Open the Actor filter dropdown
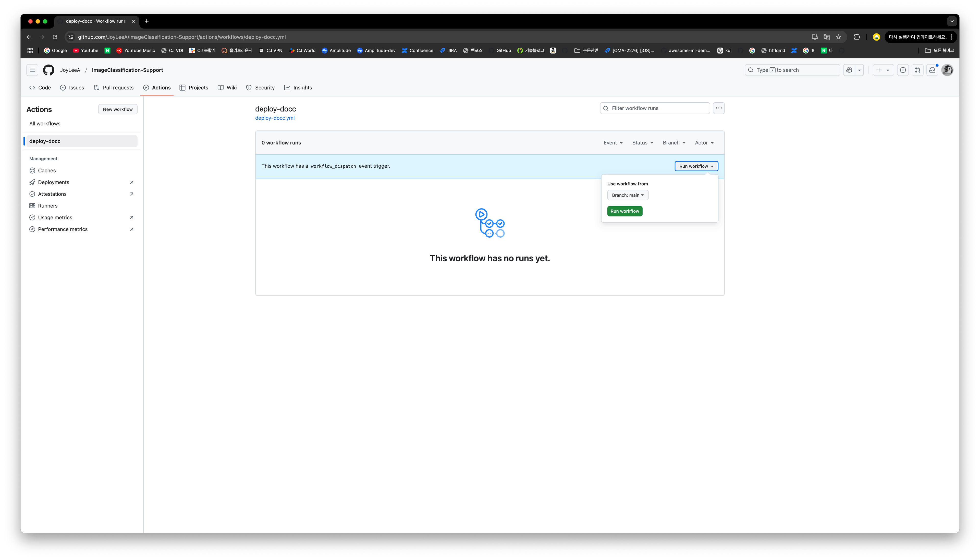Viewport: 980px width, 560px height. [704, 142]
